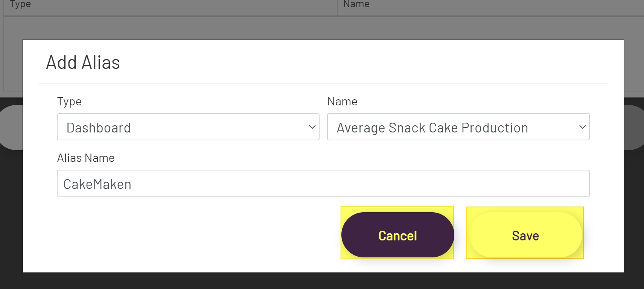Choose a different dashboard from the Name selector
The height and width of the screenshot is (289, 644).
[x=458, y=127]
